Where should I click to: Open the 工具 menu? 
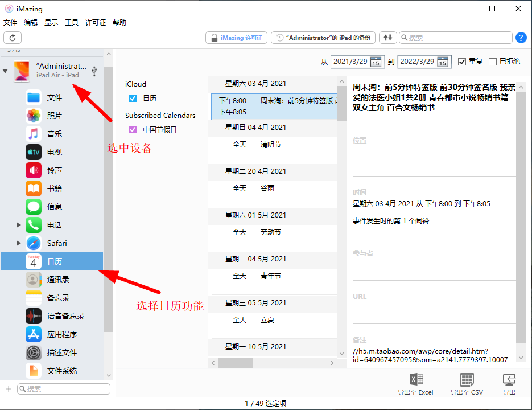(x=72, y=22)
